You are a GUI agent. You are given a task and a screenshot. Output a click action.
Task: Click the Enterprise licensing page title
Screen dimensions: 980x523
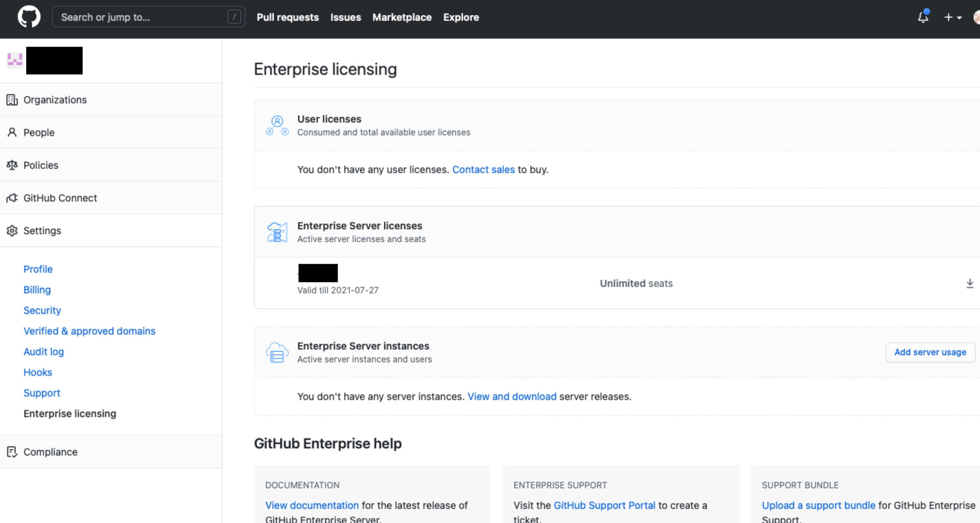[325, 69]
